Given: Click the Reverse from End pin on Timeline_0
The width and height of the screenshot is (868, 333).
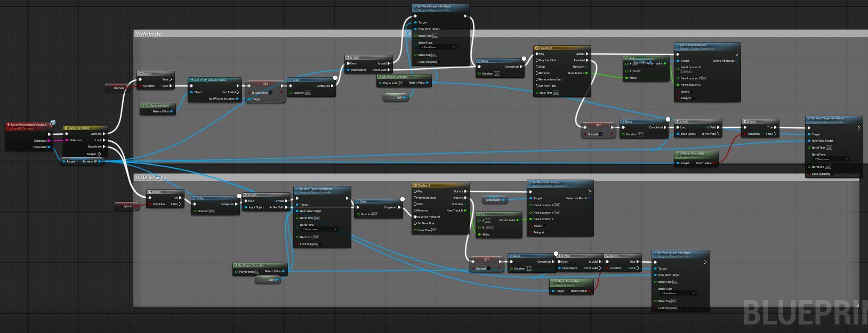Looking at the screenshot, I should (537, 79).
